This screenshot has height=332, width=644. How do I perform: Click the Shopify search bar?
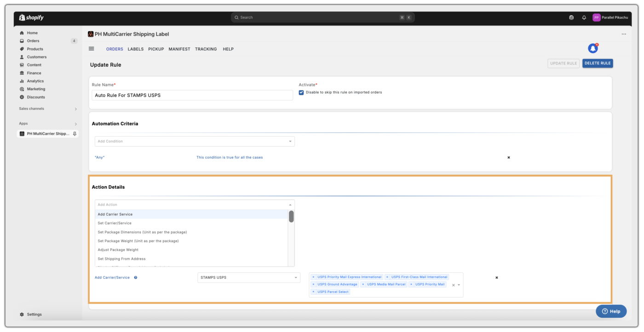(x=323, y=17)
